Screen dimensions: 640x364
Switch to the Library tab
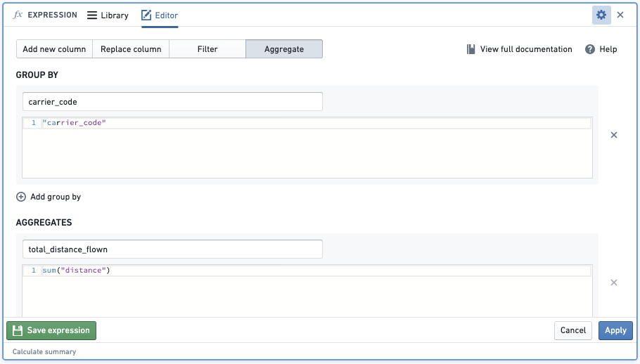[108, 15]
